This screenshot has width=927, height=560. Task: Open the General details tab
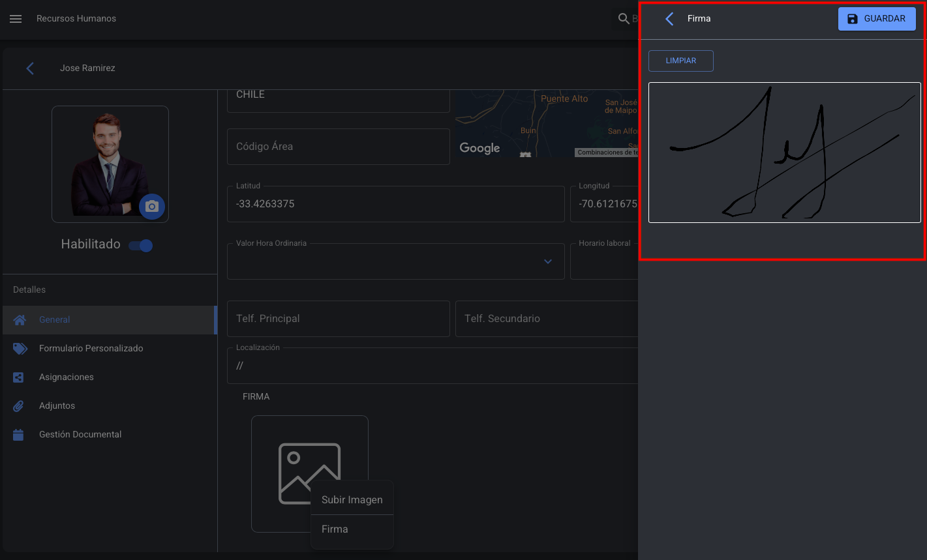pos(55,320)
